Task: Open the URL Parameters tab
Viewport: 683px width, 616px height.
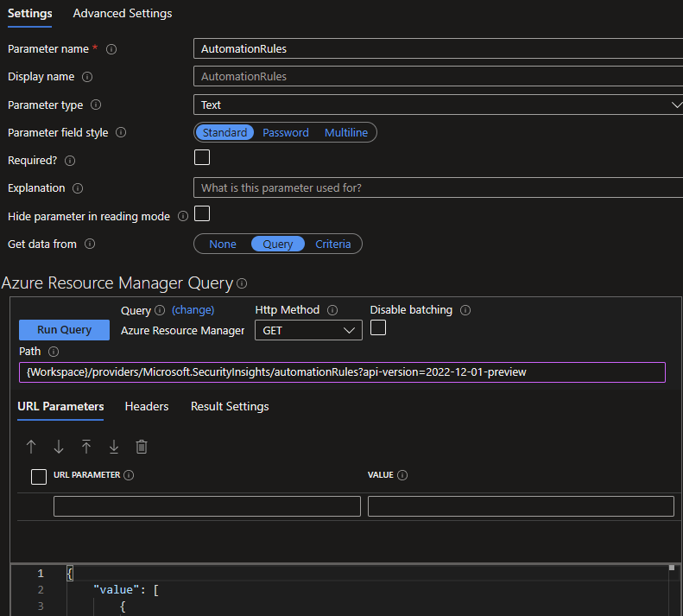Action: tap(60, 407)
